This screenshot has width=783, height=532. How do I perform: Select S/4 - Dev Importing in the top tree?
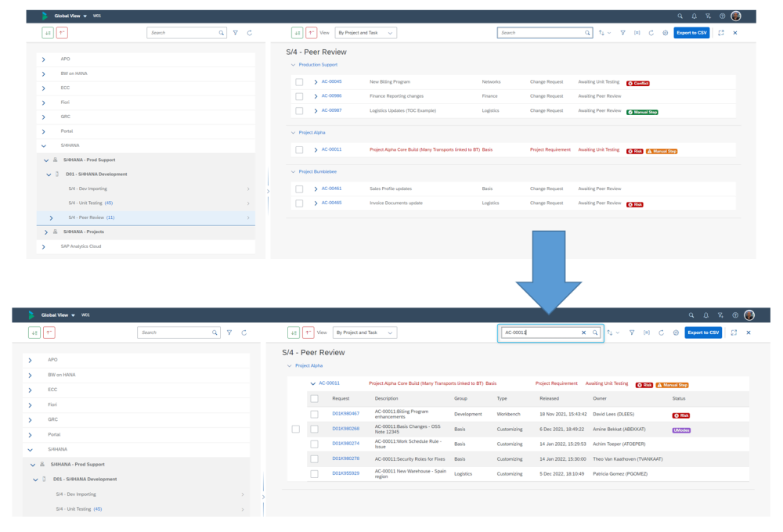click(x=146, y=189)
